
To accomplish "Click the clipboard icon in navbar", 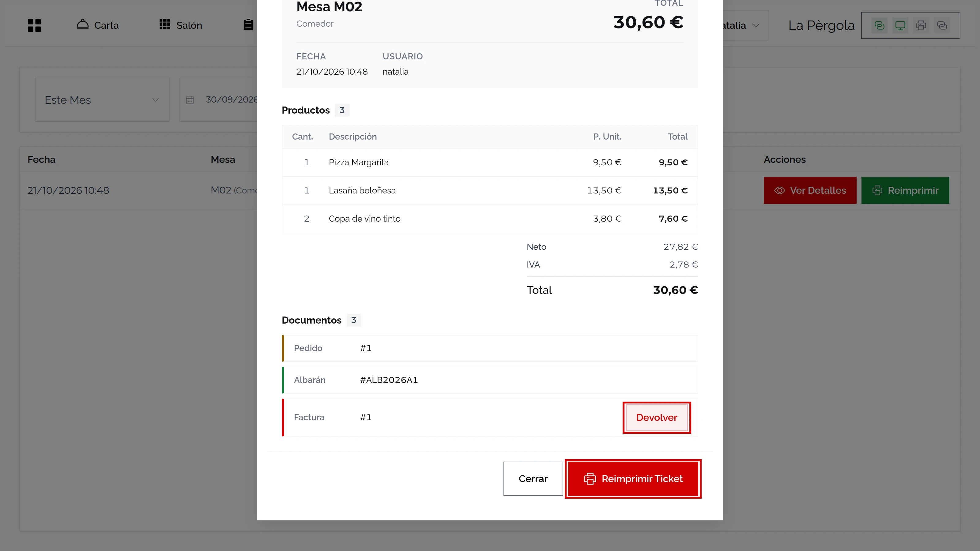I will click(248, 25).
